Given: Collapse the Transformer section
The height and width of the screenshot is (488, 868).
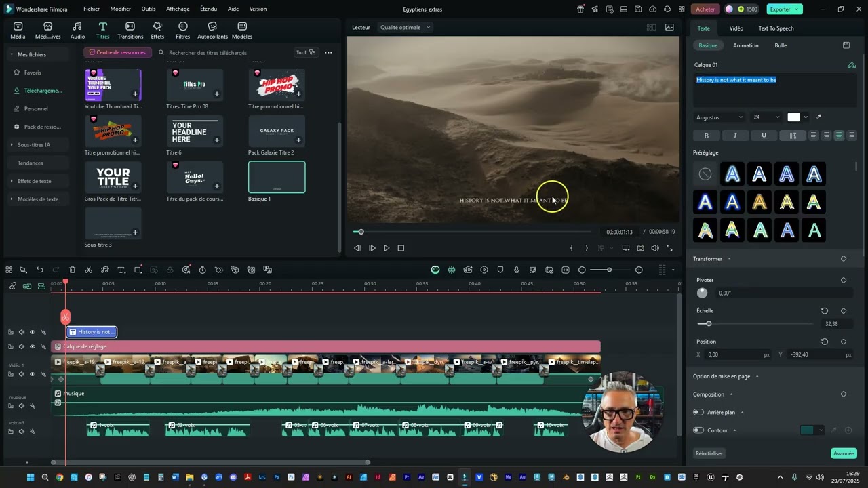Looking at the screenshot, I should pos(729,259).
